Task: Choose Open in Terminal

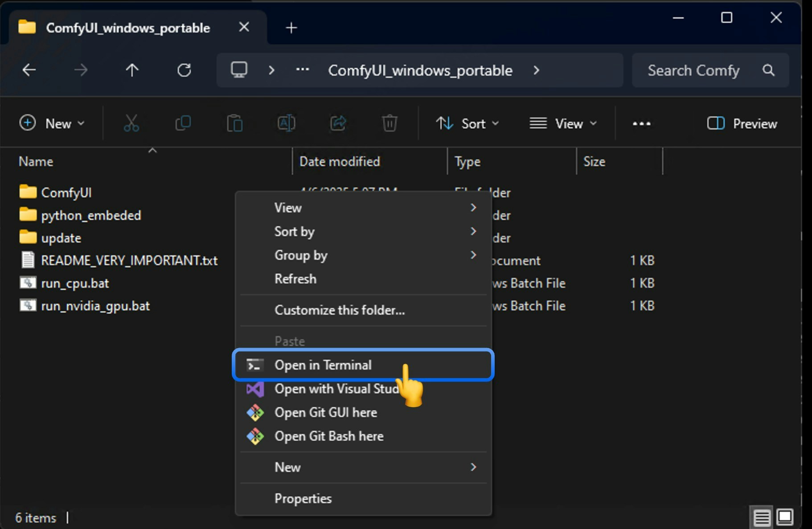Action: tap(363, 365)
